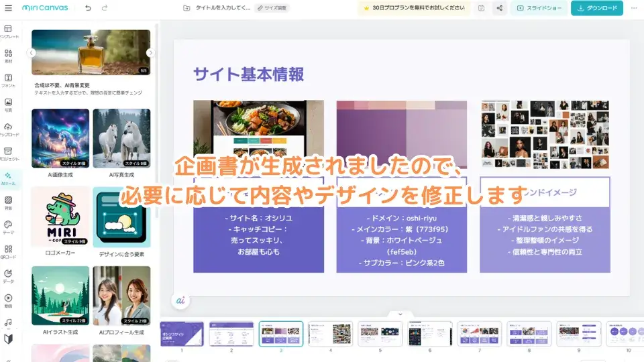The height and width of the screenshot is (362, 644).
Task: Edit the design title field
Action: [222, 8]
